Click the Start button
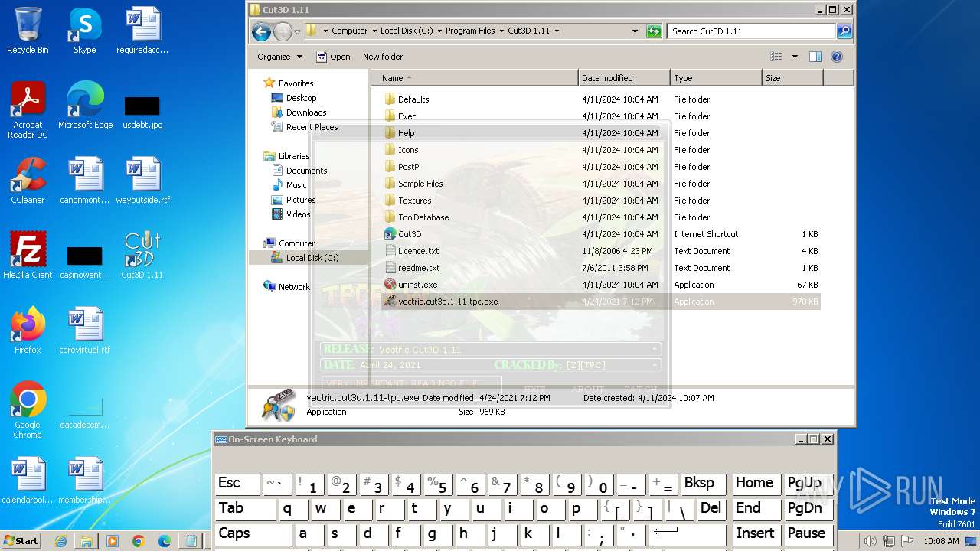Viewport: 980px width, 551px height. [x=21, y=541]
